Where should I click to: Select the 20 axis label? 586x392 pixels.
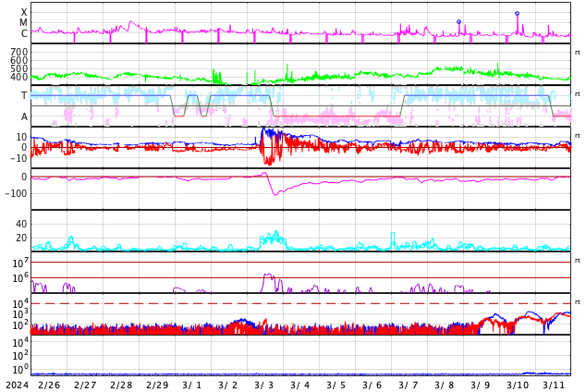(21, 238)
